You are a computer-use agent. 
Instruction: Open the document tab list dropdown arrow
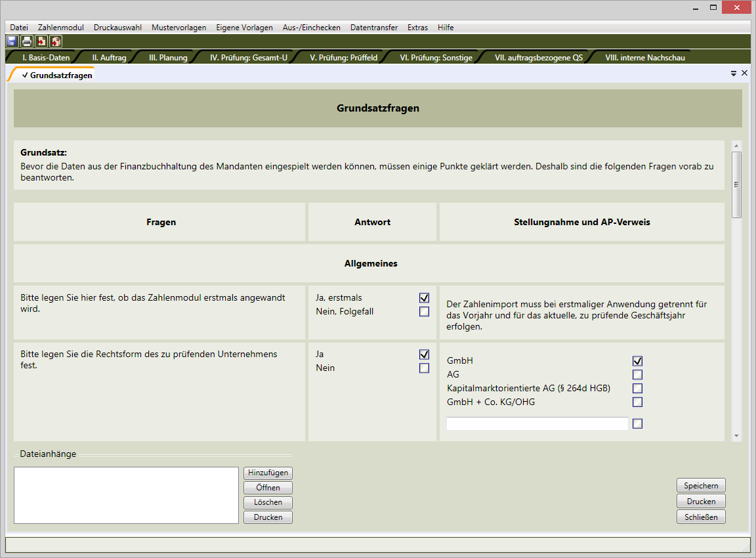(x=734, y=74)
